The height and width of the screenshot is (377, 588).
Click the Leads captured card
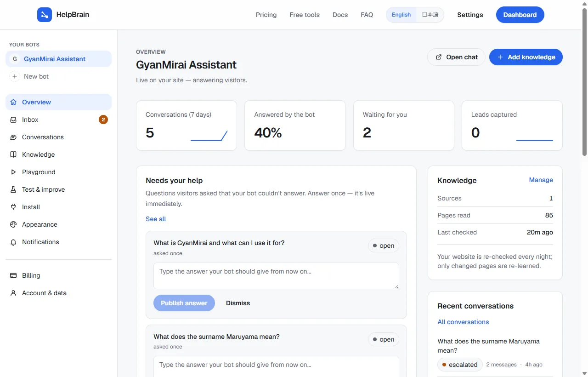click(512, 126)
